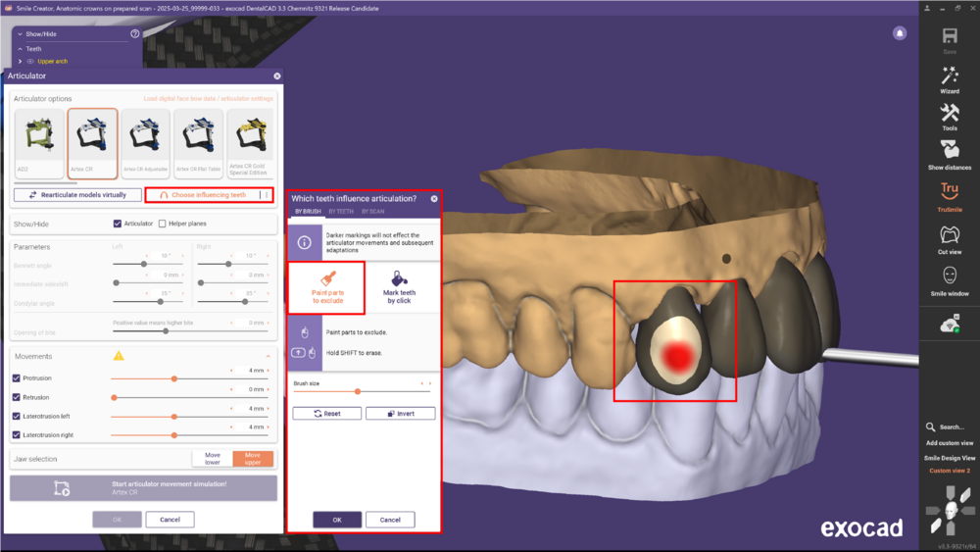Decrease Brush size with left arrow
980x552 pixels.
pyautogui.click(x=422, y=383)
